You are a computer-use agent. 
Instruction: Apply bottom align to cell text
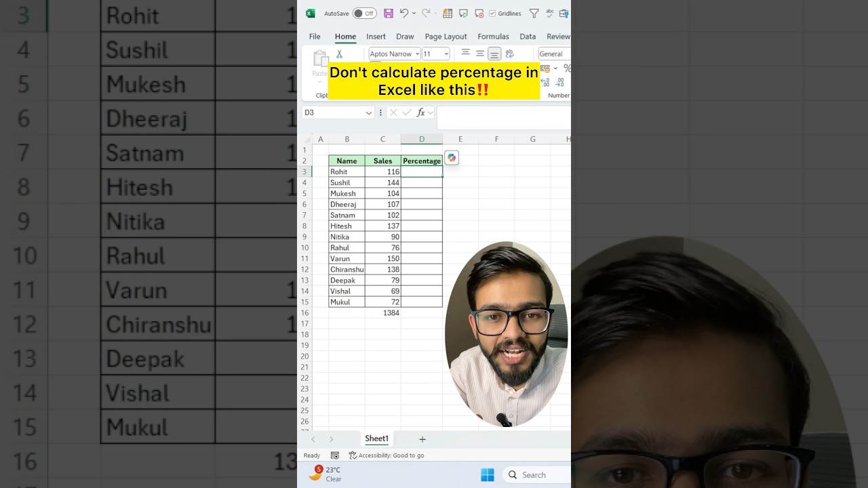click(494, 54)
